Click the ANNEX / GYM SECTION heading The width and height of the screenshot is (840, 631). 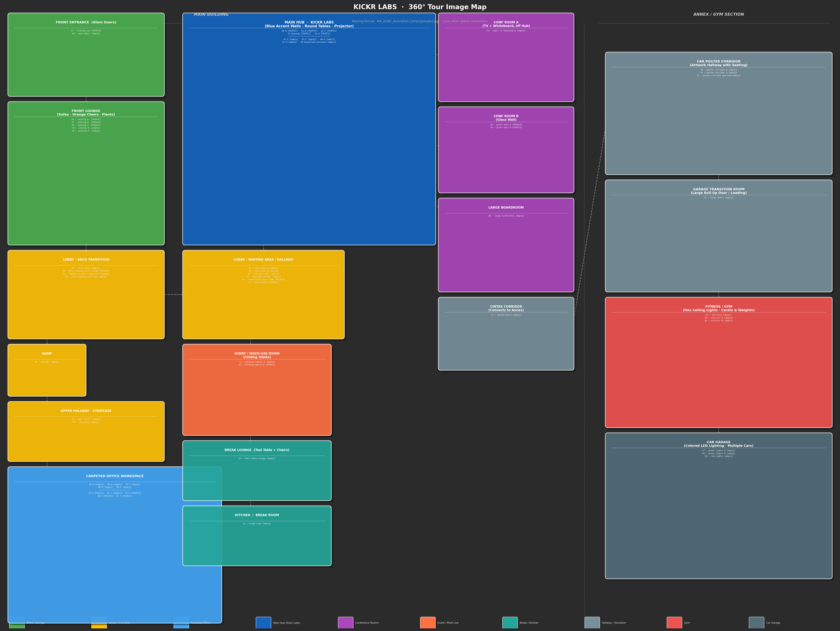pyautogui.click(x=718, y=14)
